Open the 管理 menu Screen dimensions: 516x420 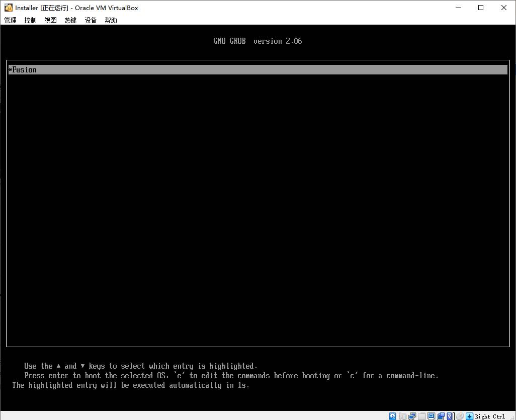coord(10,21)
